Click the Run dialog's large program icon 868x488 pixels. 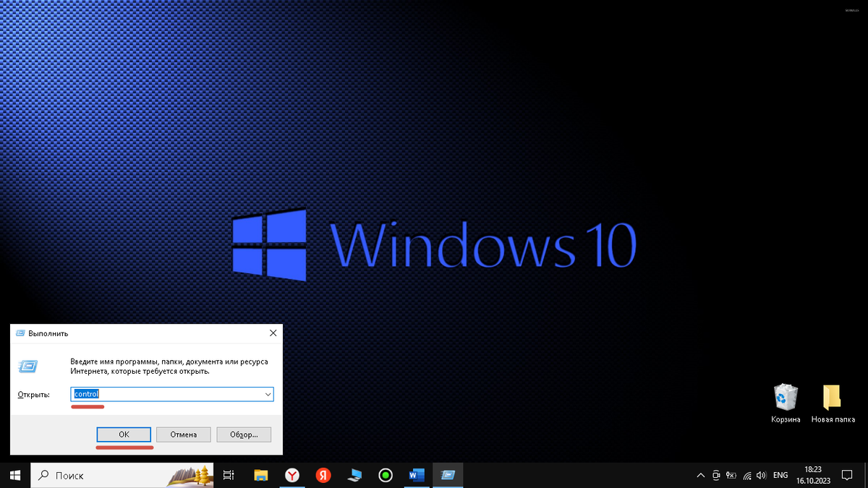30,366
